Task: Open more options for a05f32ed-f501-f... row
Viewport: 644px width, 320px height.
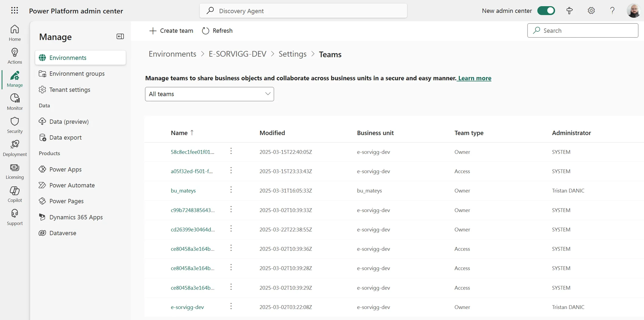Action: [231, 170]
